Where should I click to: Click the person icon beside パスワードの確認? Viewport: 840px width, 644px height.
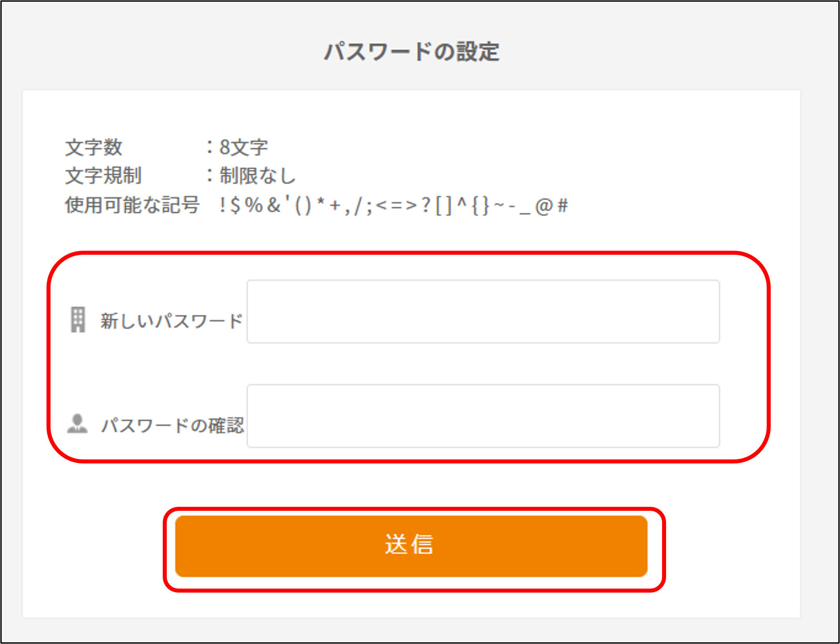point(77,424)
